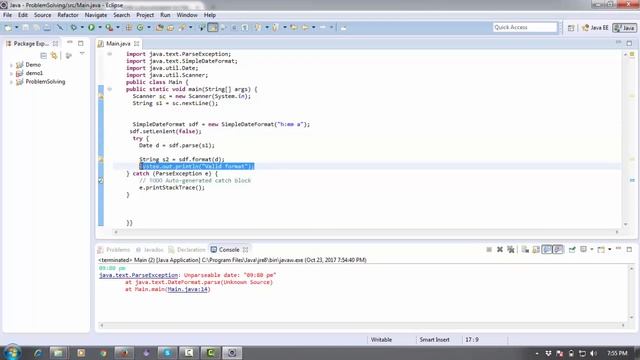
Task: Toggle Show Console on Standard Error change
Action: 558,249
